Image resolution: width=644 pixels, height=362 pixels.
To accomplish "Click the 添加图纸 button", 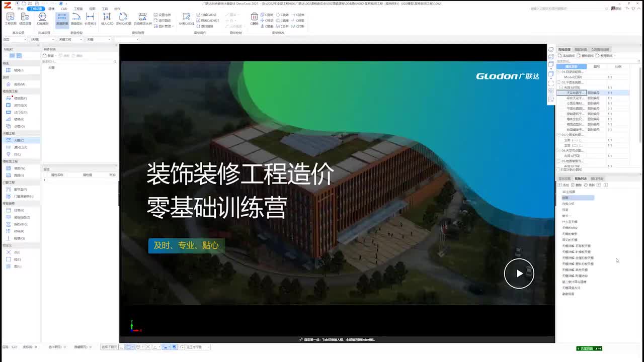I will click(x=566, y=56).
